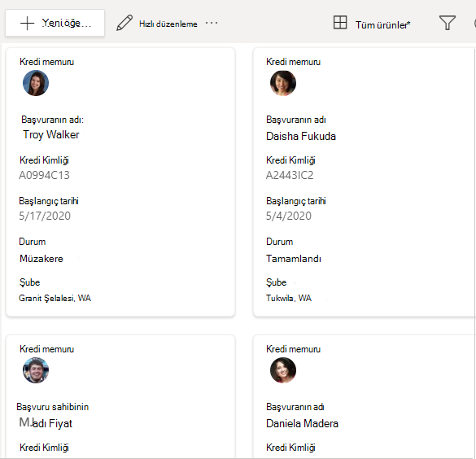The height and width of the screenshot is (459, 476).
Task: Select the Daisha Fukuda applicant name
Action: (x=301, y=136)
